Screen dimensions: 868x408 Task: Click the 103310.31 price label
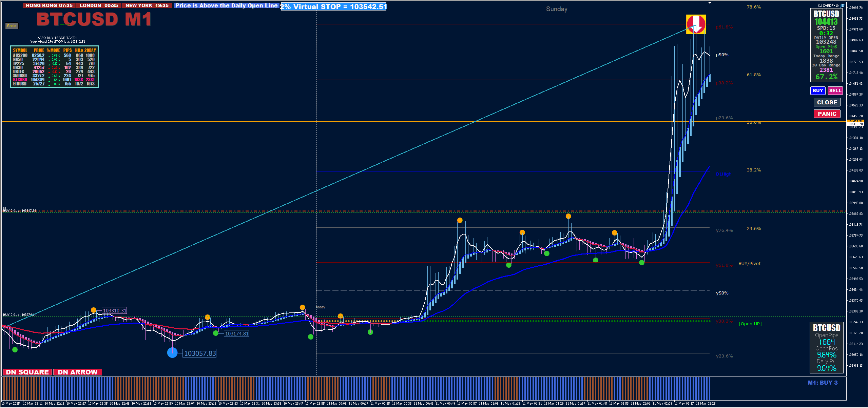pos(115,310)
